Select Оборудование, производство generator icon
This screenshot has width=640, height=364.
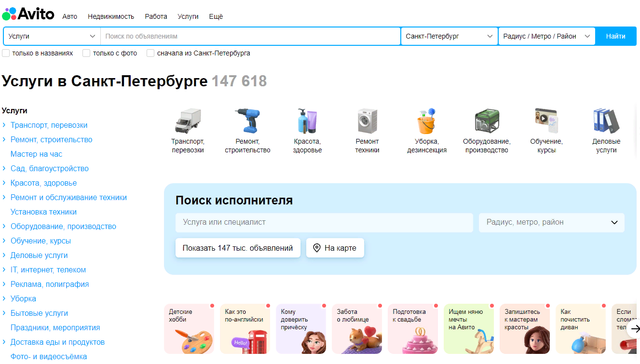point(487,121)
